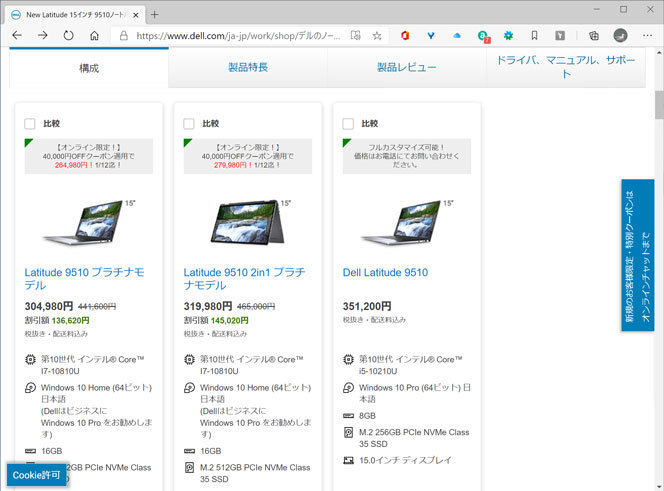Click the 264,980円 coupon promo banner
This screenshot has height=491, width=664.
click(89, 156)
